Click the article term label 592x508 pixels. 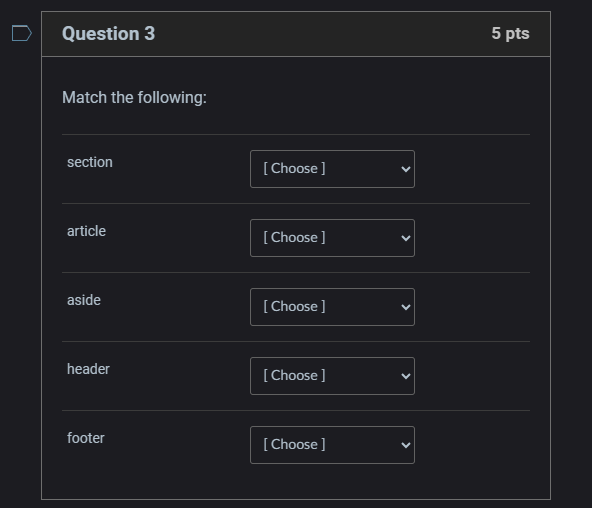[x=86, y=231]
